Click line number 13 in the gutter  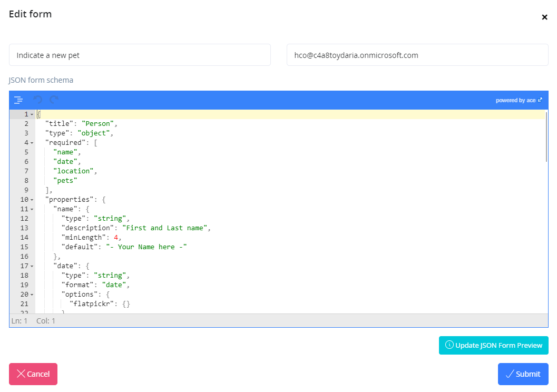pyautogui.click(x=24, y=228)
